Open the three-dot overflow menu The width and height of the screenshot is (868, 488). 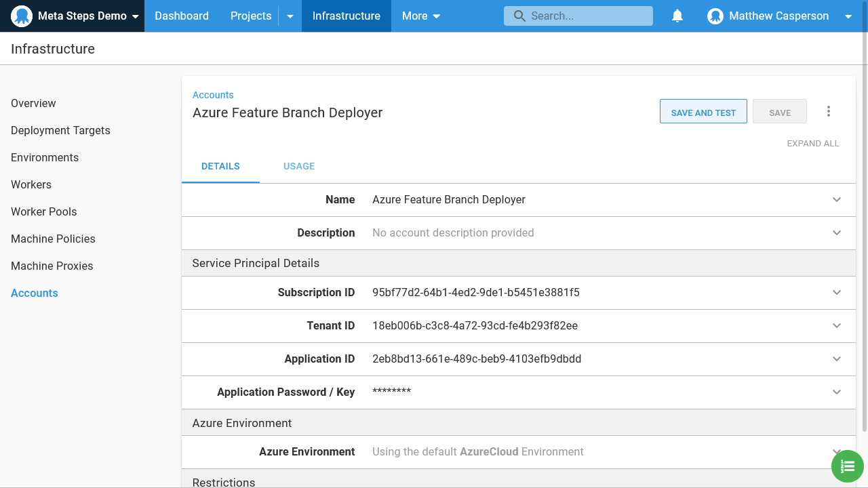tap(828, 112)
